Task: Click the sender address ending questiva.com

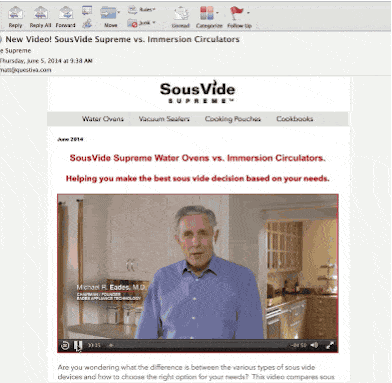Action: click(x=26, y=70)
